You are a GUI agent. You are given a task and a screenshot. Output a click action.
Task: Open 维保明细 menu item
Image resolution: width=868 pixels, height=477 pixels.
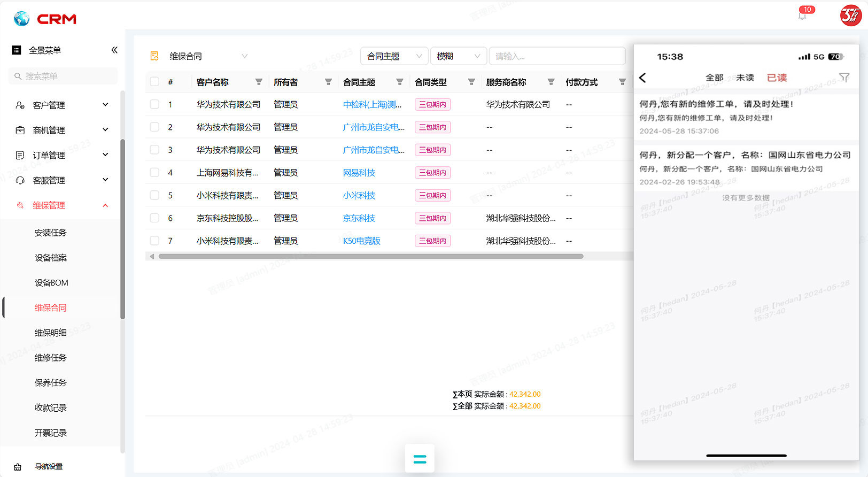coord(51,333)
